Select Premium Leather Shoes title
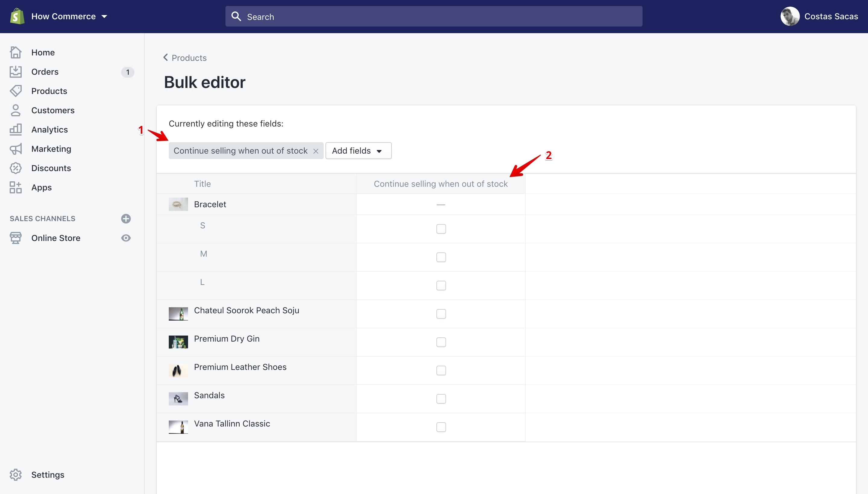The image size is (868, 494). (240, 367)
